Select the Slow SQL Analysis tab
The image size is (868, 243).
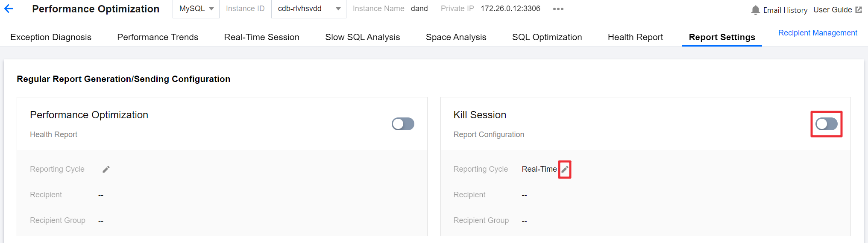[x=362, y=37]
